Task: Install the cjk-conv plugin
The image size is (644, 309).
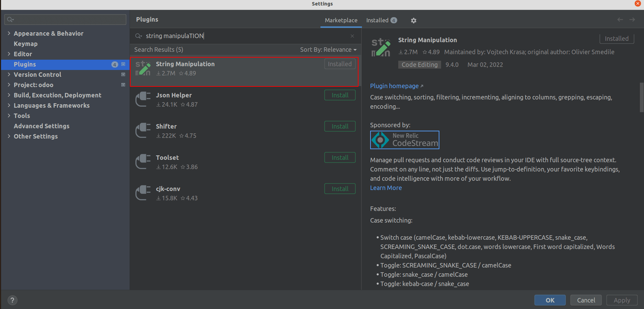Action: coord(340,189)
